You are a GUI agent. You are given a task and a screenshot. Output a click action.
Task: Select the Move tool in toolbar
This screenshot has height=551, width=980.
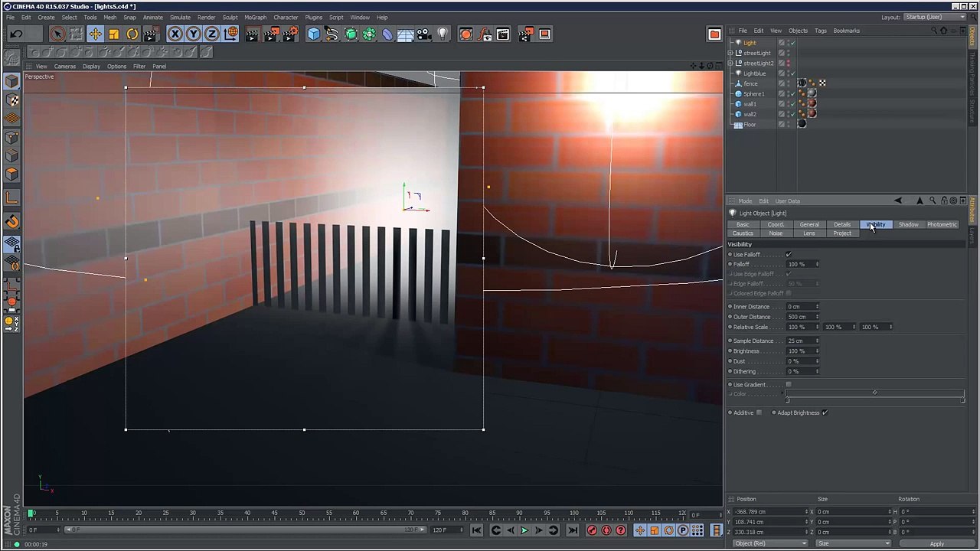95,34
